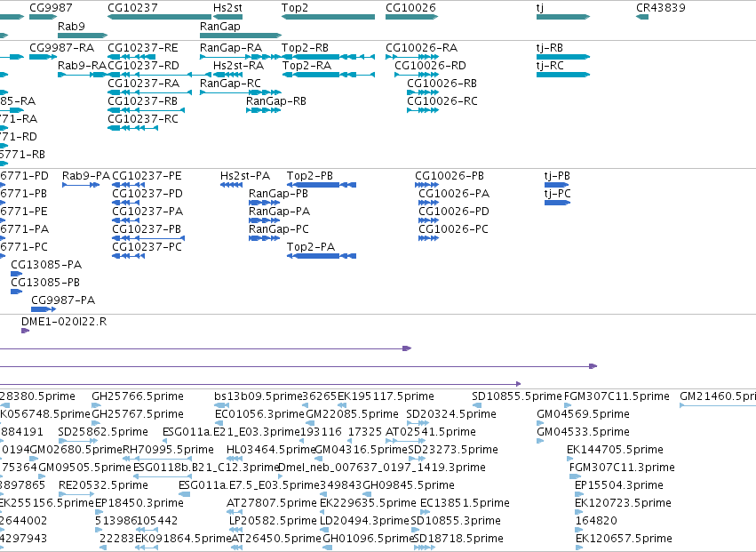Click protein RanGap-PA
Viewport: 756px width, 552px height.
tap(280, 212)
